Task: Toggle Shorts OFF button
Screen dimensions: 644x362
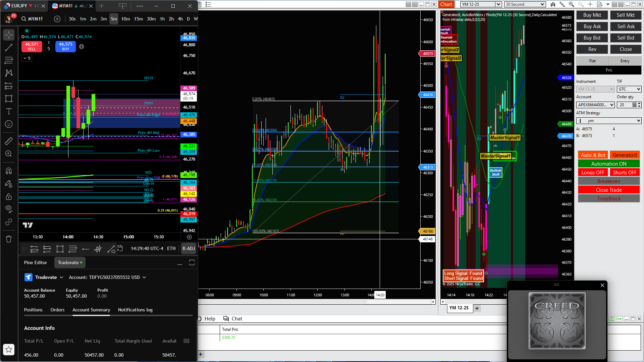Action: 625,173
